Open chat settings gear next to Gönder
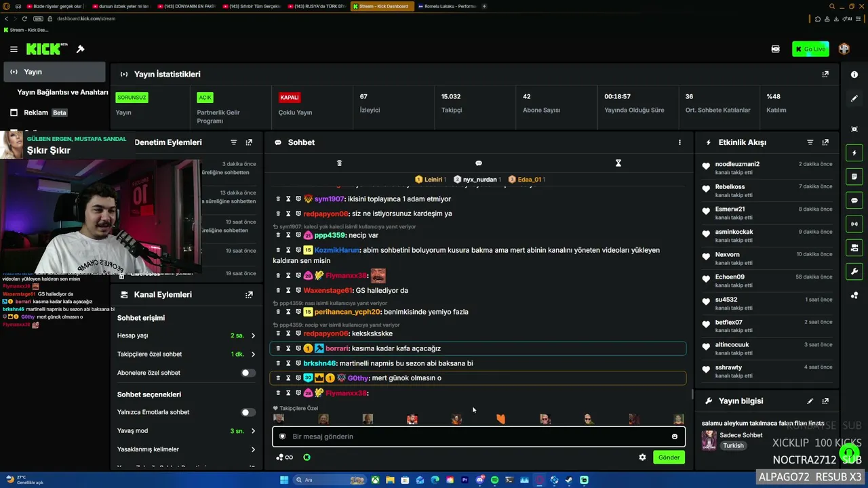 pos(642,457)
